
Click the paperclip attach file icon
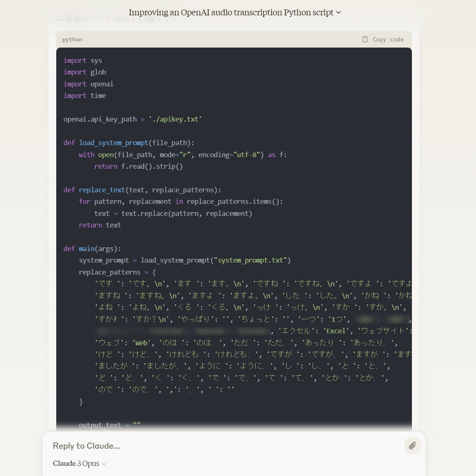coord(412,446)
